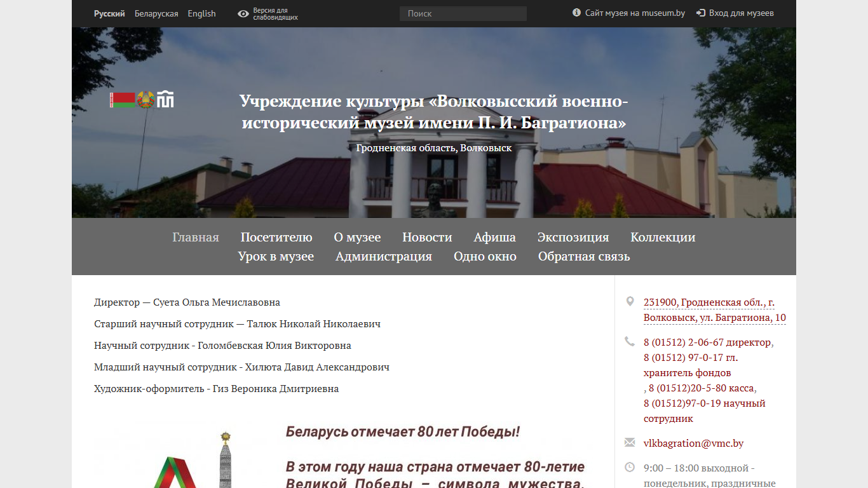Click the eye icon for visually impaired version
Screen dimensions: 868x488
point(243,13)
